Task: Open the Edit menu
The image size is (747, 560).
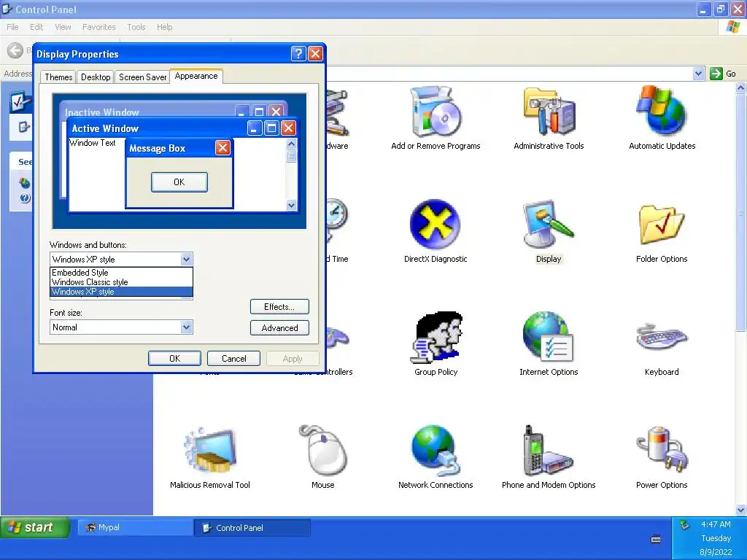Action: coord(36,27)
